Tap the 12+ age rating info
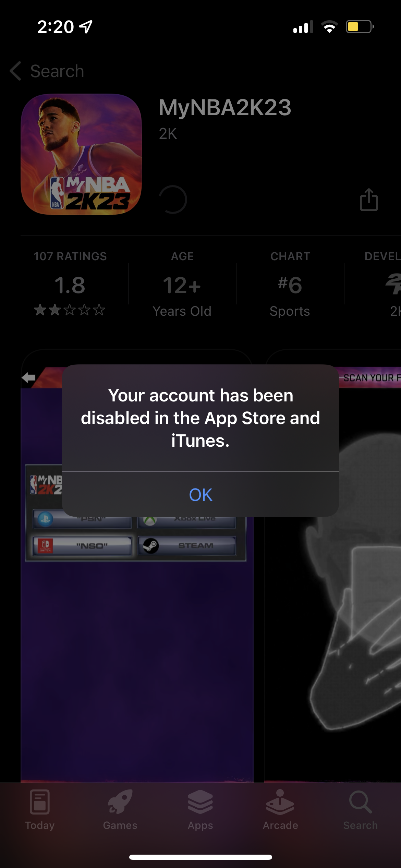401x868 pixels. tap(182, 285)
